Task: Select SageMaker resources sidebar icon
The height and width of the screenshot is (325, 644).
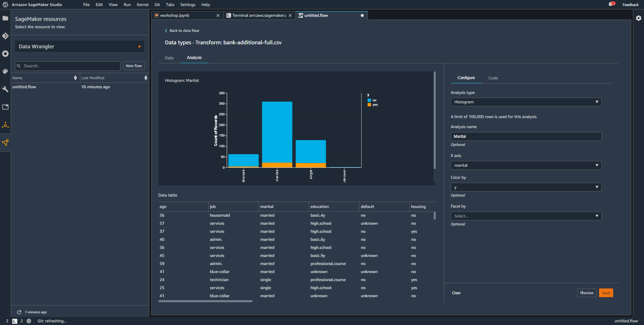Action: 5,143
